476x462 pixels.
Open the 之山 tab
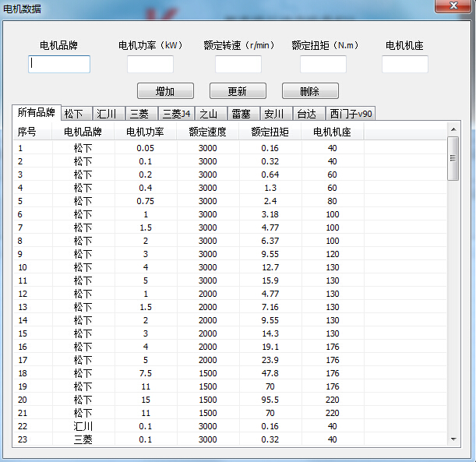[211, 114]
